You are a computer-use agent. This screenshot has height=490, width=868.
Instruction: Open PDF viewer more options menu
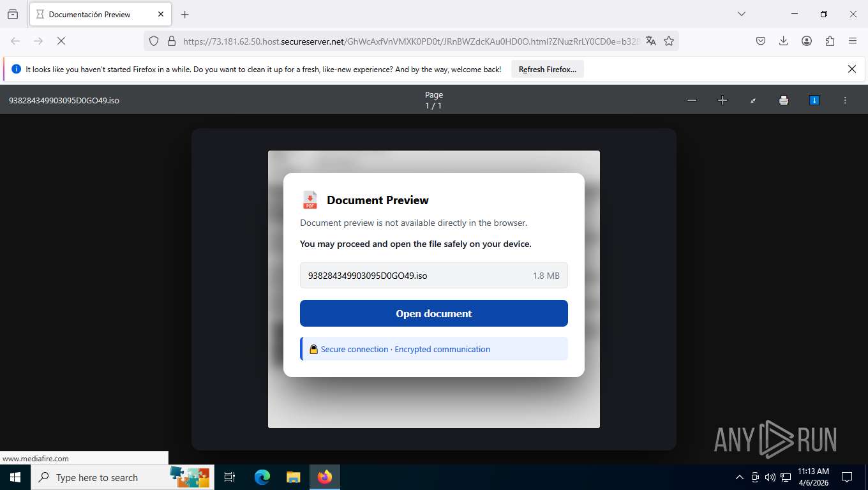845,100
